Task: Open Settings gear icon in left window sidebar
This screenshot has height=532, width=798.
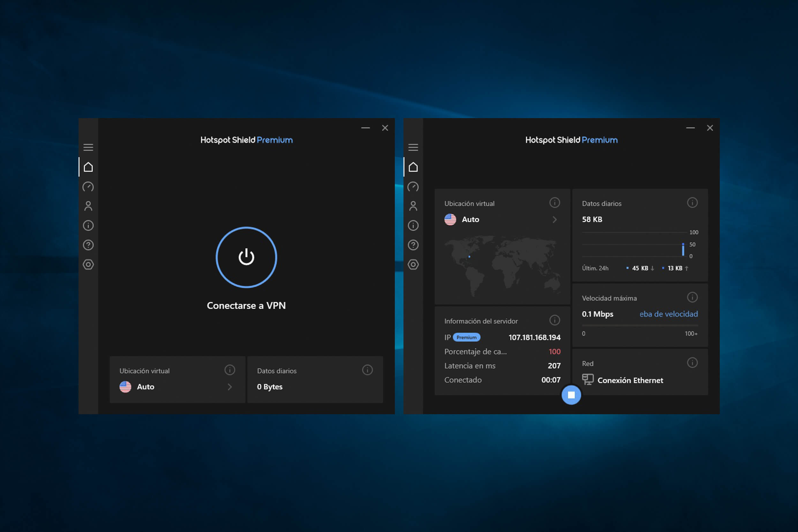Action: 88,265
